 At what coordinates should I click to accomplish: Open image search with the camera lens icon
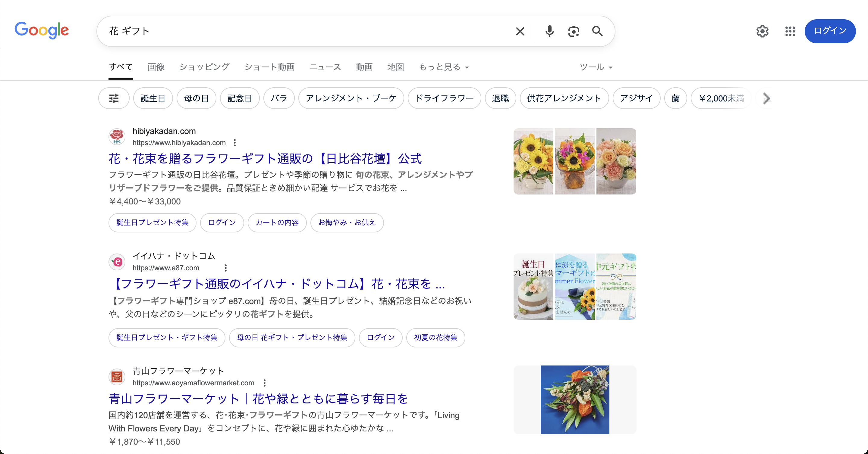tap(574, 31)
